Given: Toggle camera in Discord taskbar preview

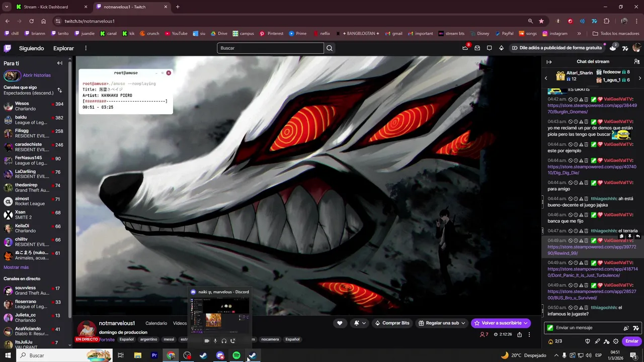Looking at the screenshot, I should 206,341.
